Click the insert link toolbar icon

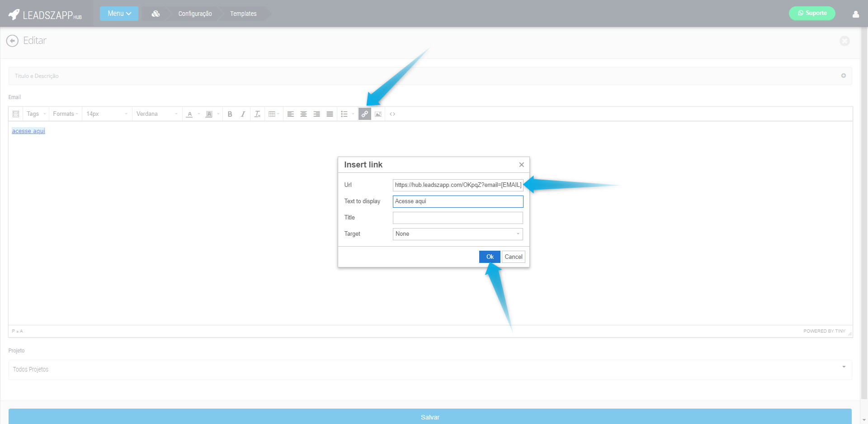(364, 114)
